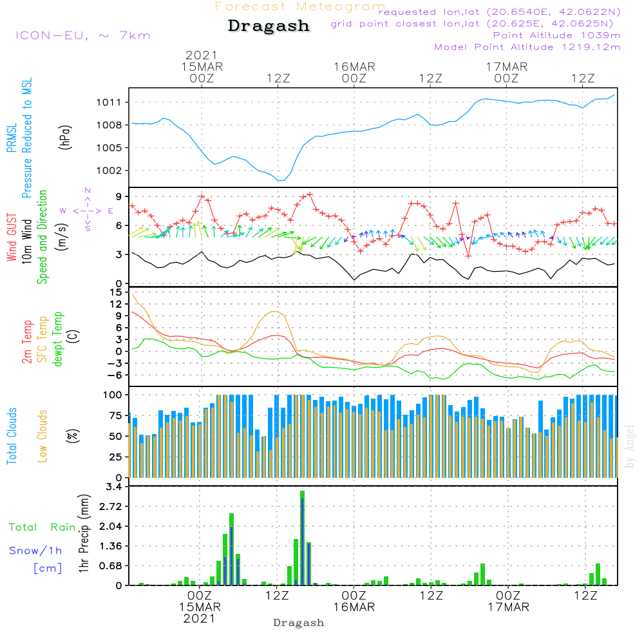Click the requested lon,lat coordinates text

500,12
